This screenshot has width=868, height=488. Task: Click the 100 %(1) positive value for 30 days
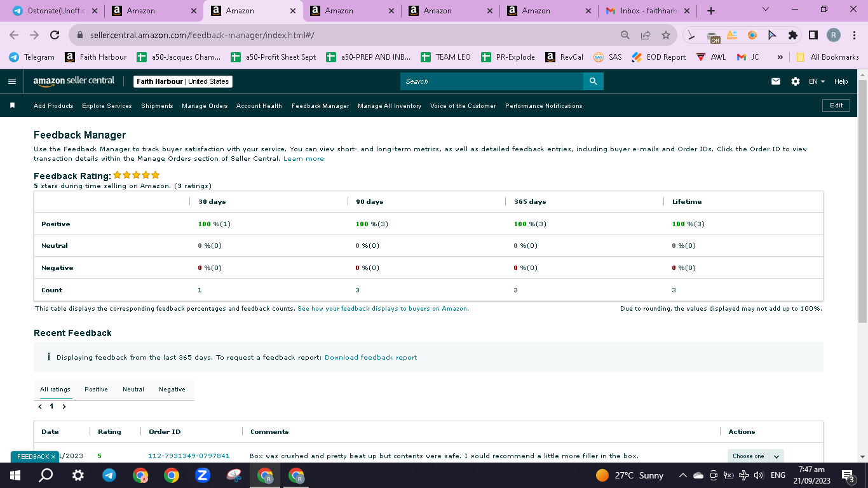coord(215,224)
